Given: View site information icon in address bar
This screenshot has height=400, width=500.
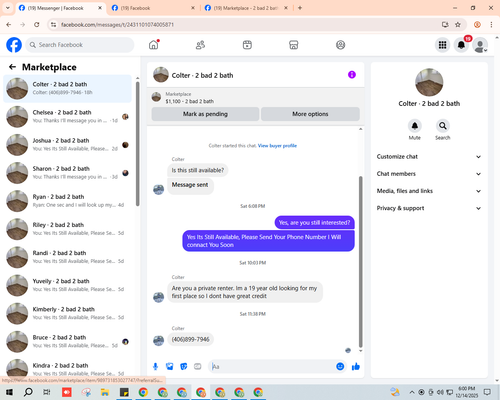Looking at the screenshot, I should pos(53,24).
